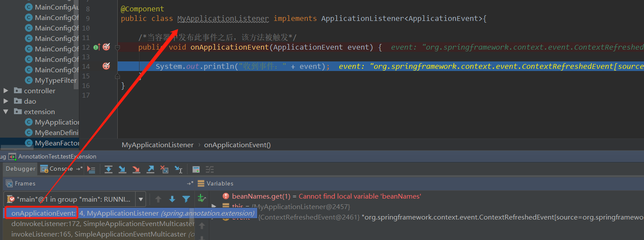Click the red Force Step Into icon
This screenshot has width=644, height=240.
point(136,169)
